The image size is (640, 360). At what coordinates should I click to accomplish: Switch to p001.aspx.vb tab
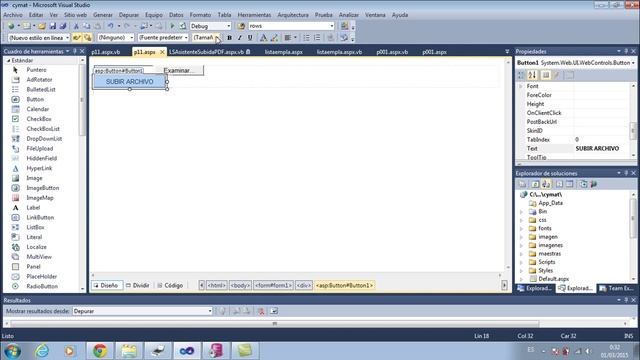(392, 52)
